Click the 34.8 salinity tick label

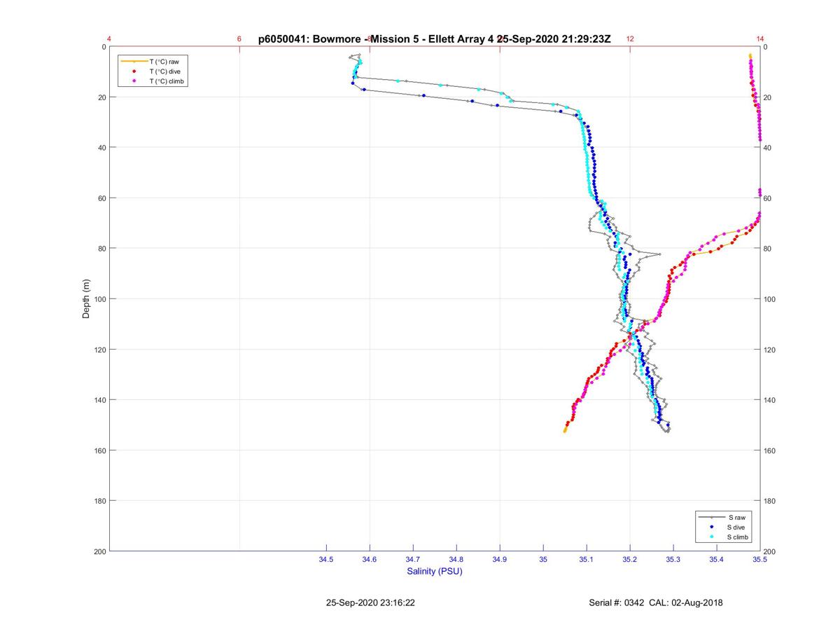pyautogui.click(x=456, y=559)
